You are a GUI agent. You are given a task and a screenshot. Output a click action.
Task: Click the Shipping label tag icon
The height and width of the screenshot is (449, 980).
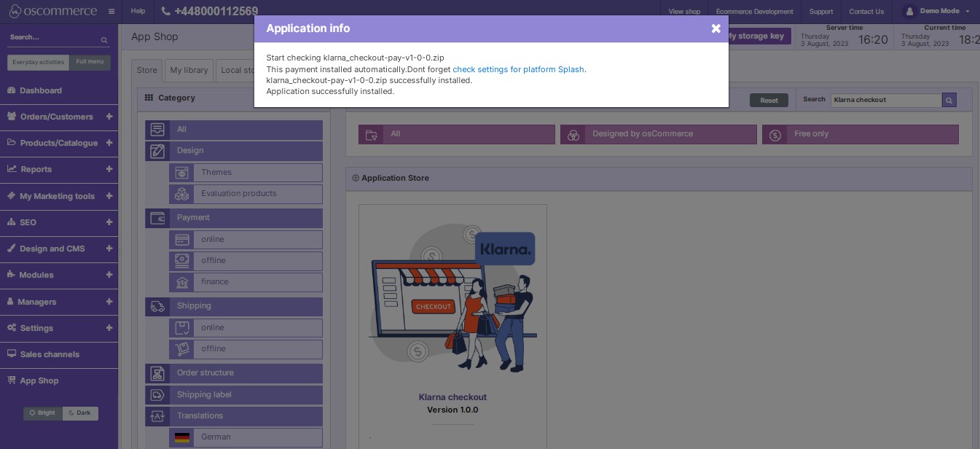tap(157, 395)
